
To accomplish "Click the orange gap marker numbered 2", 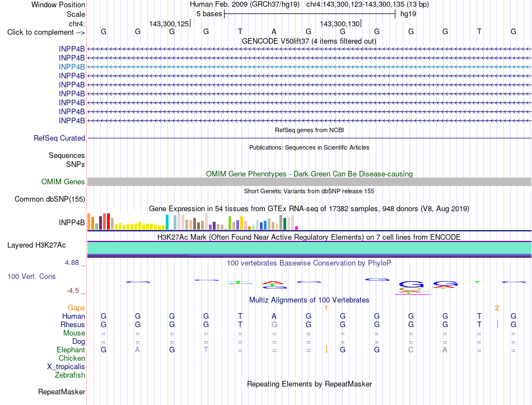I will tap(497, 308).
